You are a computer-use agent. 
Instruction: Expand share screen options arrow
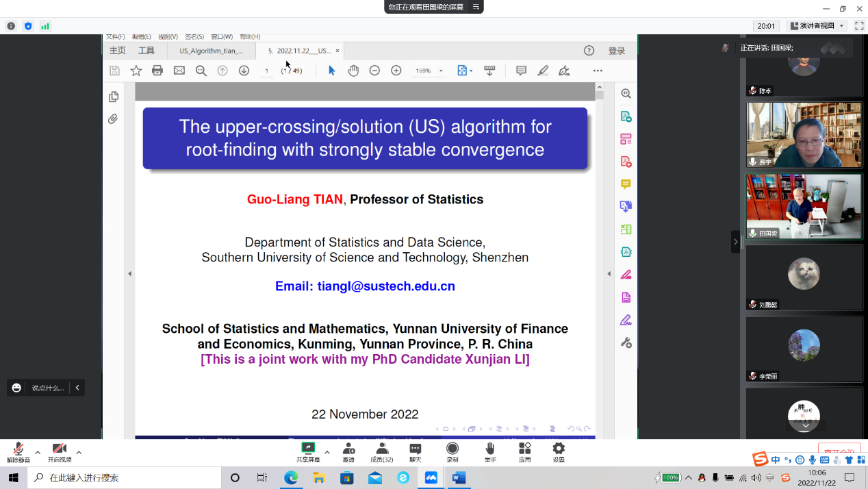pyautogui.click(x=327, y=452)
